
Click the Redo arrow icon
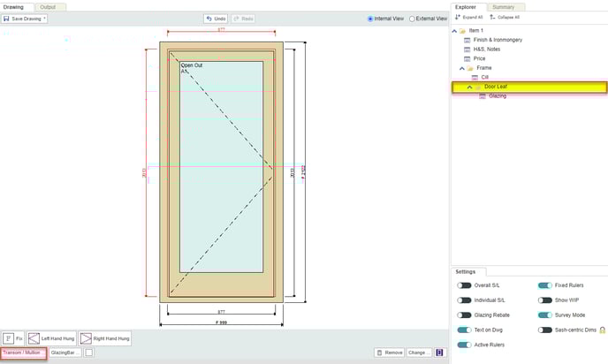(x=236, y=18)
